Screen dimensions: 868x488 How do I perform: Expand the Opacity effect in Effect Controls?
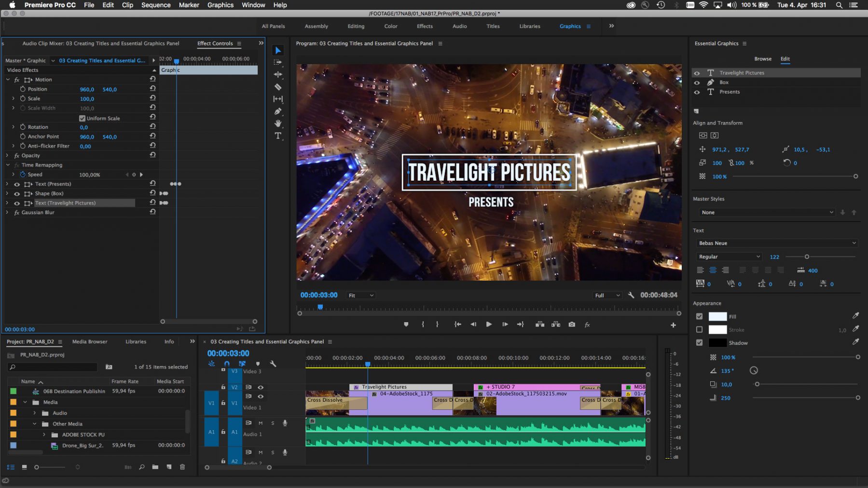point(7,155)
